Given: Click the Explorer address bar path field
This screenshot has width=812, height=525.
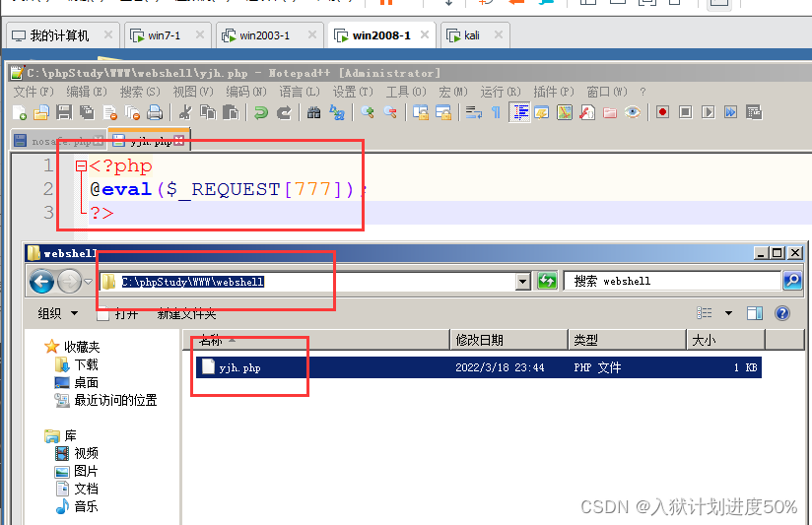Looking at the screenshot, I should tap(308, 282).
